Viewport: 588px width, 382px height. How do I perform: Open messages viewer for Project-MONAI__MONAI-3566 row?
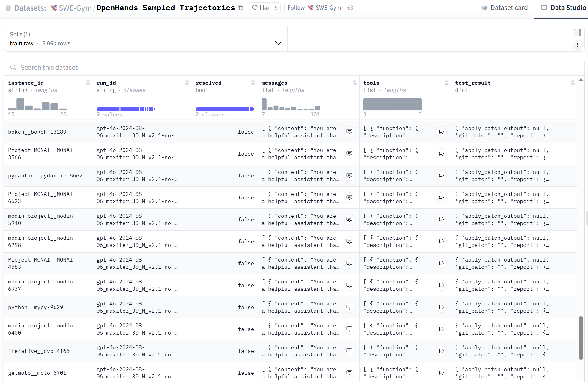tap(349, 153)
